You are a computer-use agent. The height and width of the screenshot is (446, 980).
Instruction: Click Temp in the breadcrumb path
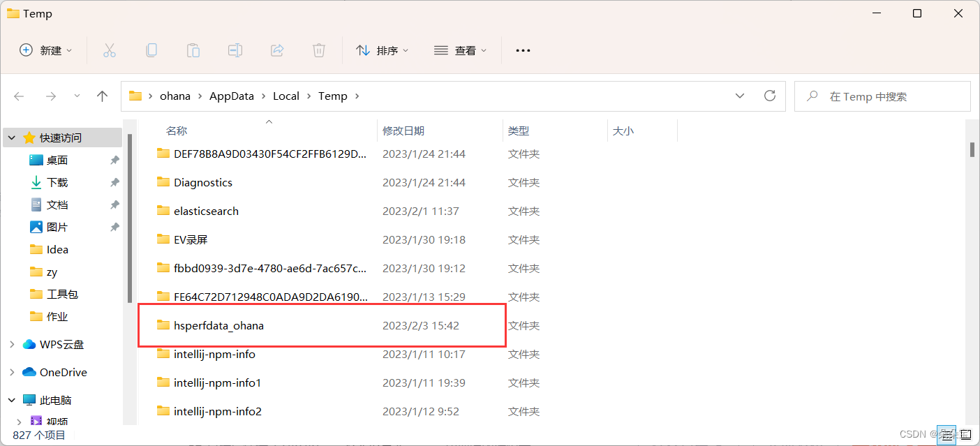(x=333, y=96)
